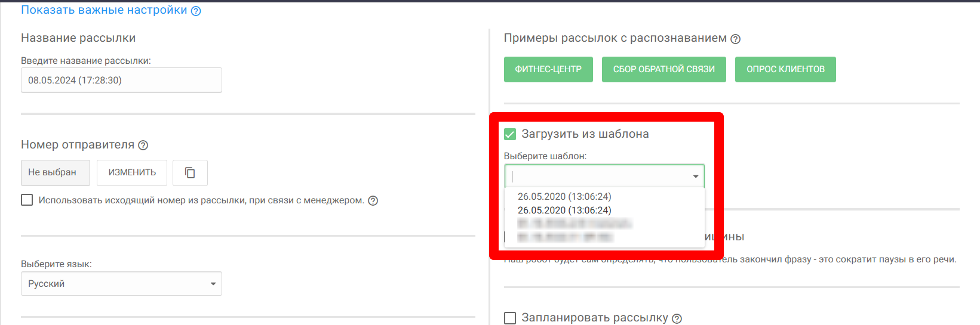Uncheck the "Загрузить из шаблона" checkbox

tap(510, 134)
